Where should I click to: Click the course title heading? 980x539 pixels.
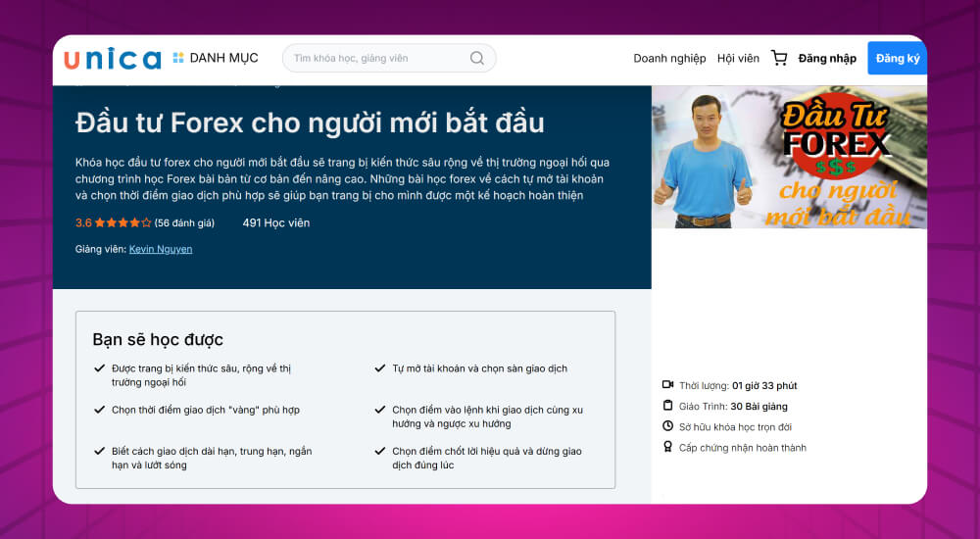click(310, 122)
